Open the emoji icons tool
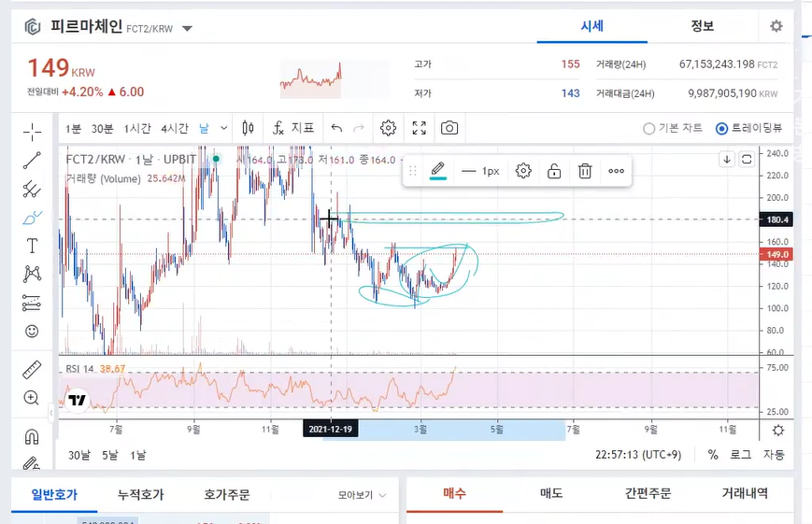Viewport: 812px width, 524px height. tap(32, 332)
